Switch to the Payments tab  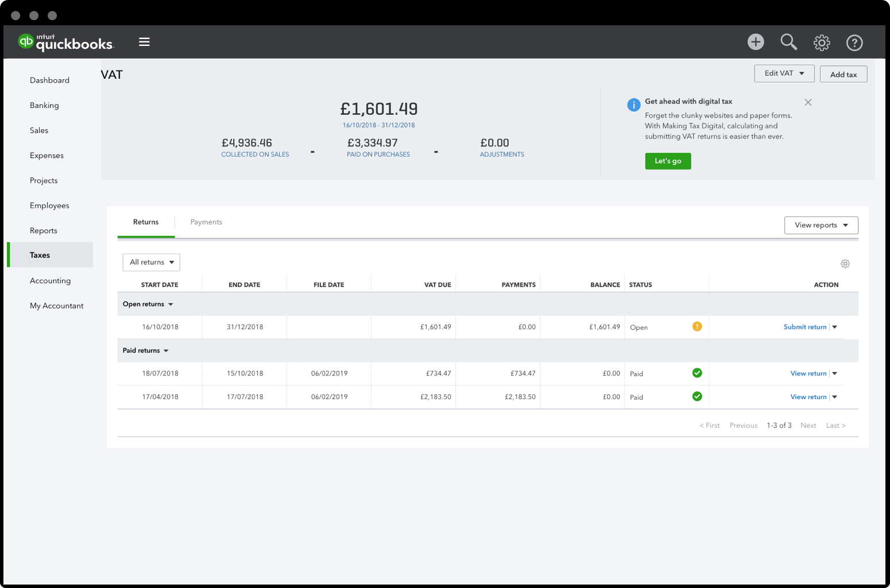[x=206, y=222]
